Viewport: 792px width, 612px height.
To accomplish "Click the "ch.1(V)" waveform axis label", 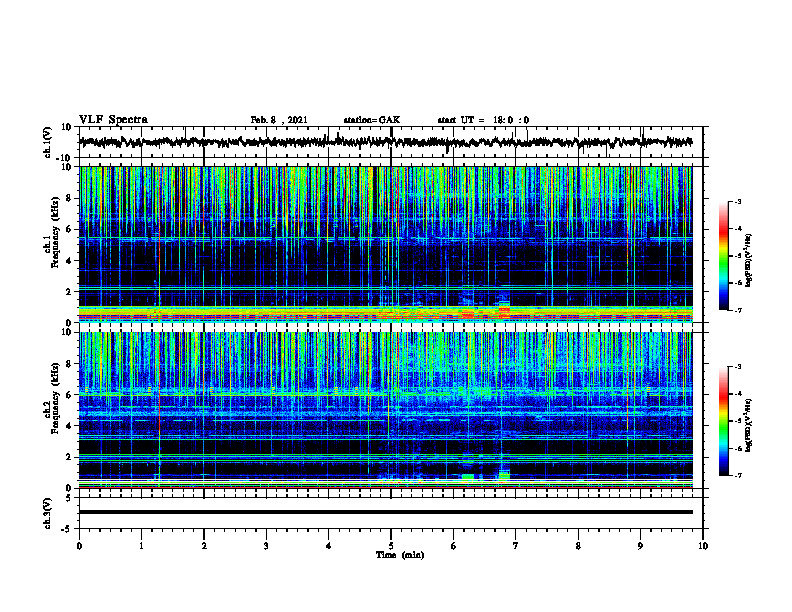I will 47,142.
